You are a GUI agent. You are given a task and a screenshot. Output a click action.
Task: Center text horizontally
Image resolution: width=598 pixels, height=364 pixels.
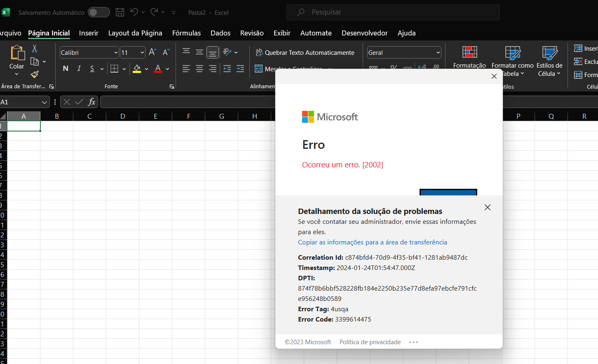(x=199, y=68)
